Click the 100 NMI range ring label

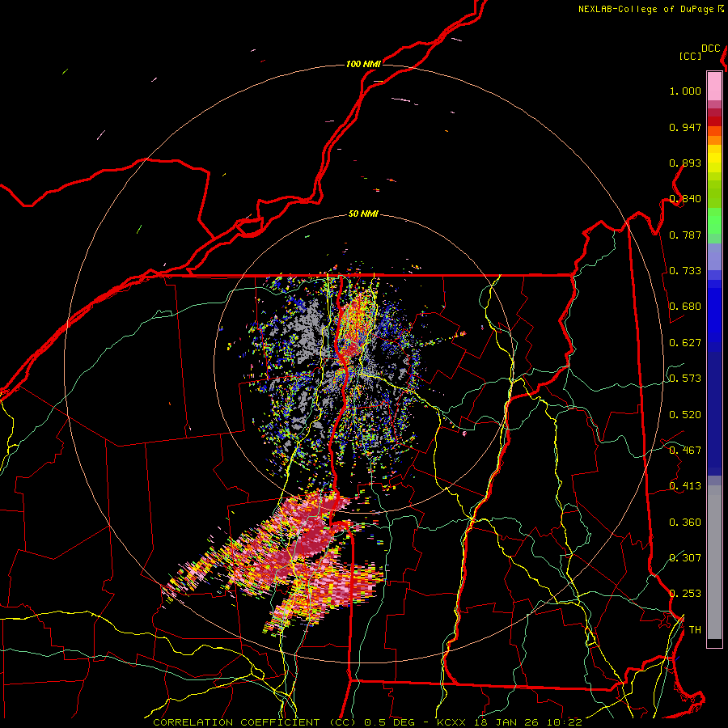tap(363, 64)
